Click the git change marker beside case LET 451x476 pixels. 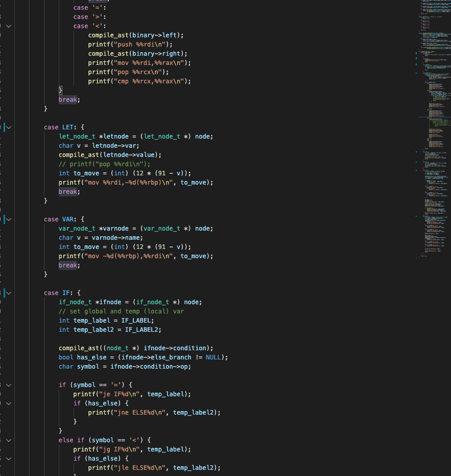[4, 127]
